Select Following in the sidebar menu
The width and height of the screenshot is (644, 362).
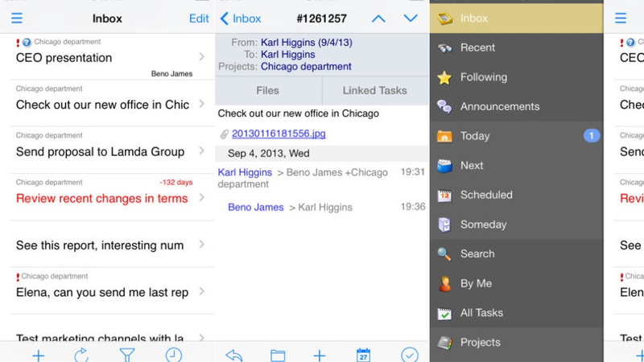[516, 77]
